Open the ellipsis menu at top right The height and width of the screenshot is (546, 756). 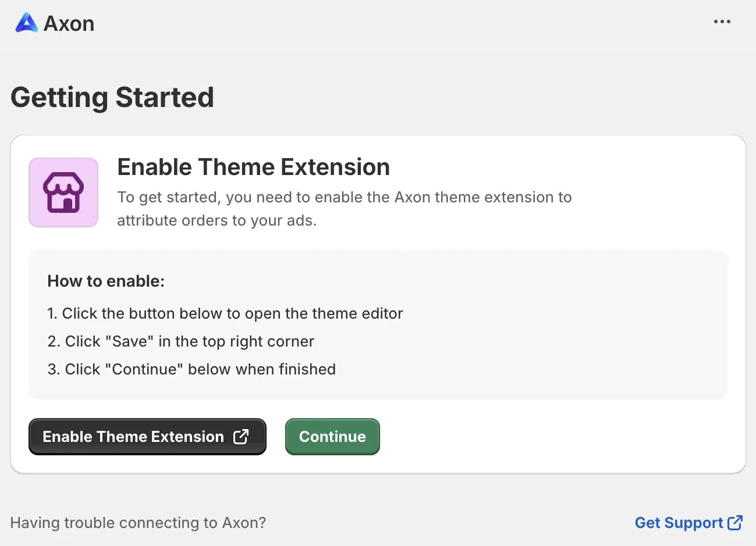(x=722, y=22)
